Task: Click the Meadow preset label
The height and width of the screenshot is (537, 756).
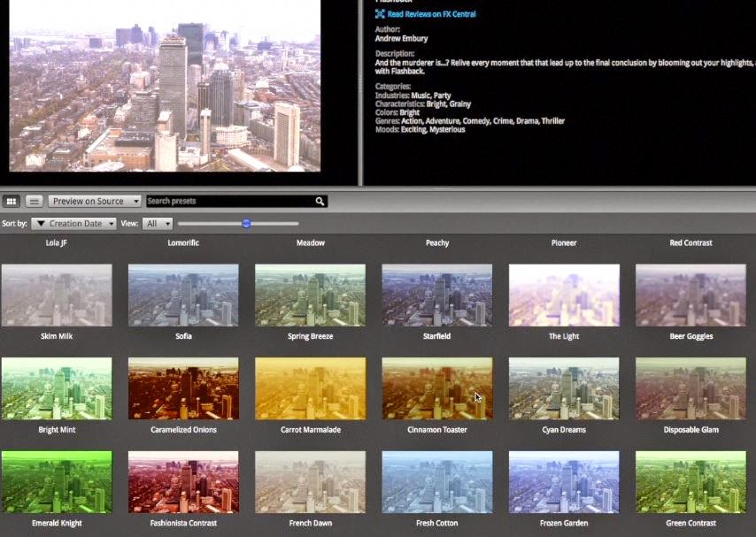Action: [x=311, y=243]
